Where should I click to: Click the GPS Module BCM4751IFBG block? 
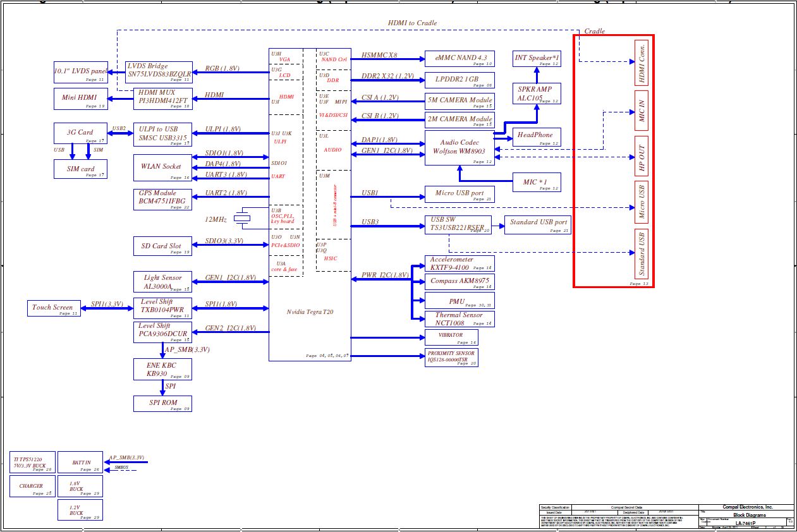[162, 199]
